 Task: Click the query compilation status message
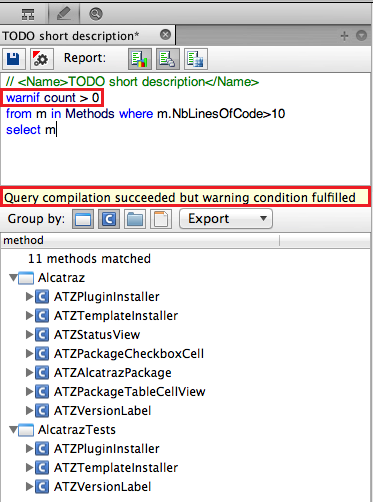point(186,197)
